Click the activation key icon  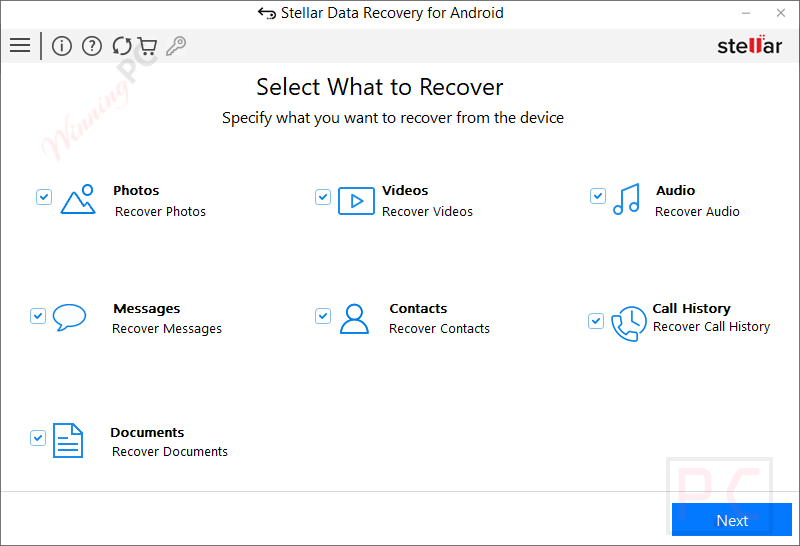pyautogui.click(x=177, y=46)
